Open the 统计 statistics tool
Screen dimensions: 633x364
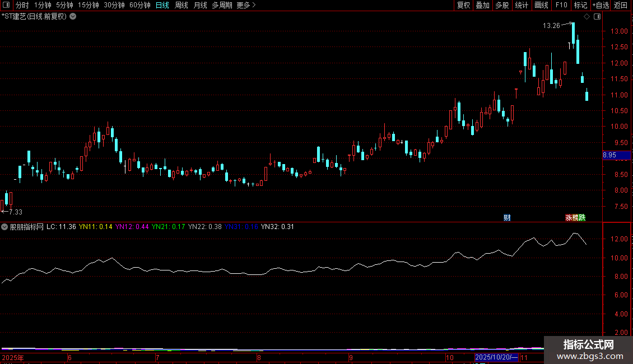pos(522,5)
